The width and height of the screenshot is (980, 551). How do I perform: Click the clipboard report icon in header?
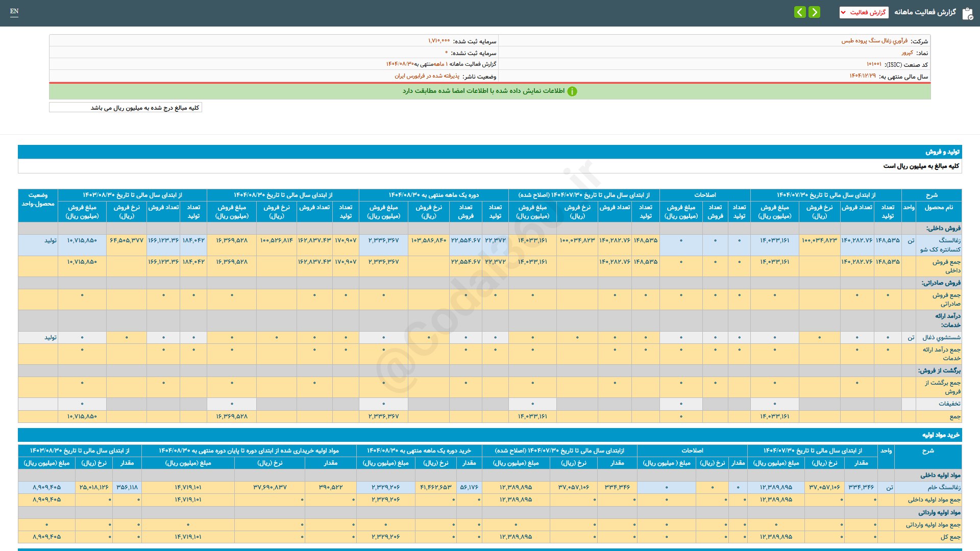(967, 13)
